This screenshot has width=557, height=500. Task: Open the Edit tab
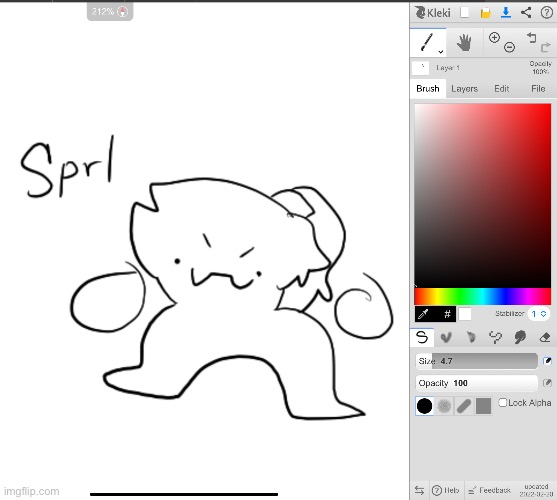501,88
